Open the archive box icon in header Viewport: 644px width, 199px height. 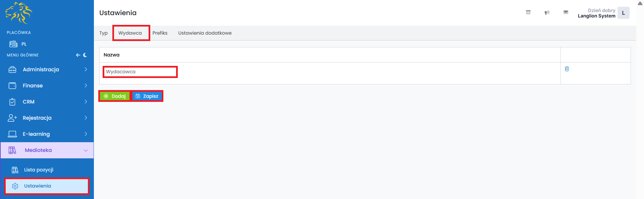[x=528, y=12]
